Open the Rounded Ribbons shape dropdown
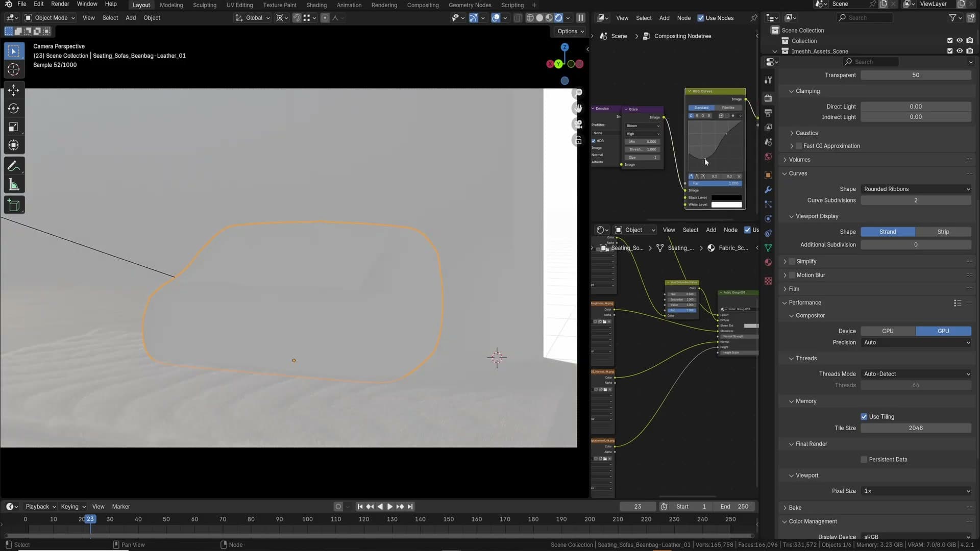Viewport: 980px width, 551px height. click(916, 189)
